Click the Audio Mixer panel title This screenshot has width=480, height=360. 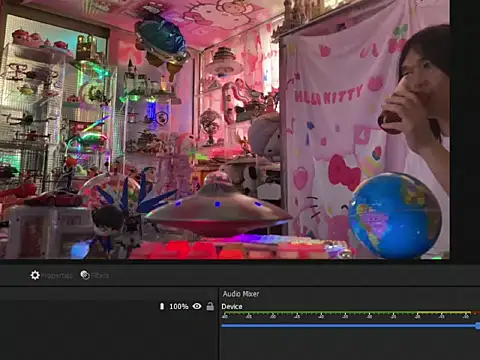click(x=241, y=294)
